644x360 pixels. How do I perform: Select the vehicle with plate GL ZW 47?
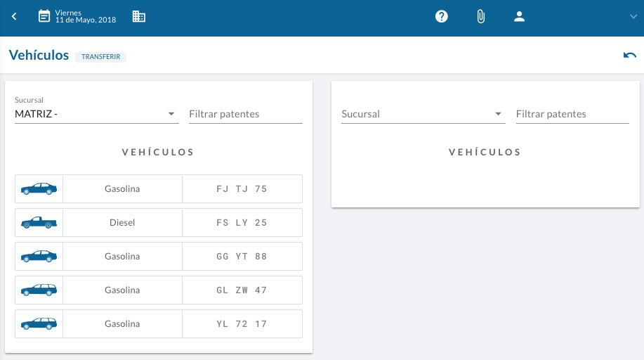159,290
